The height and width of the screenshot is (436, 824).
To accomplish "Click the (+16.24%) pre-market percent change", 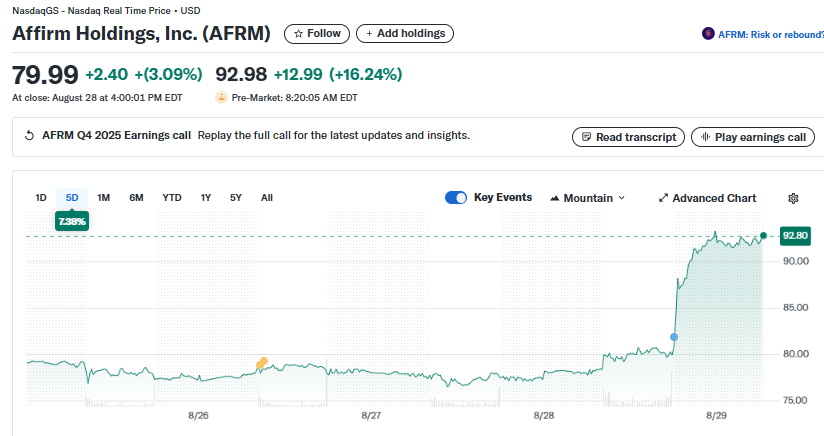I will click(x=366, y=74).
